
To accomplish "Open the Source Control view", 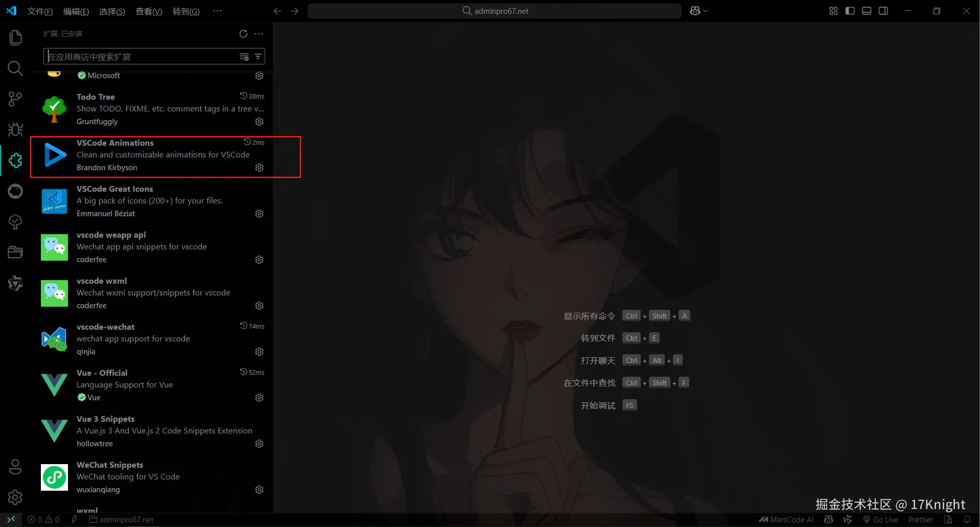I will (15, 99).
